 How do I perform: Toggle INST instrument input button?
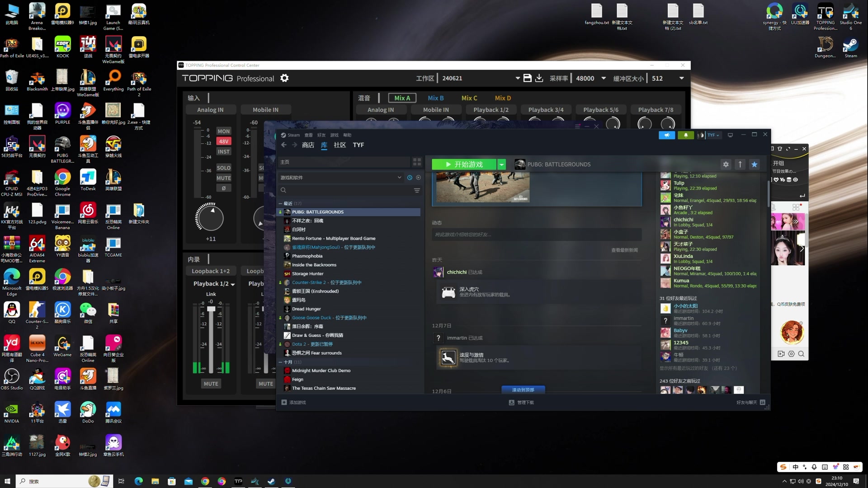click(223, 151)
